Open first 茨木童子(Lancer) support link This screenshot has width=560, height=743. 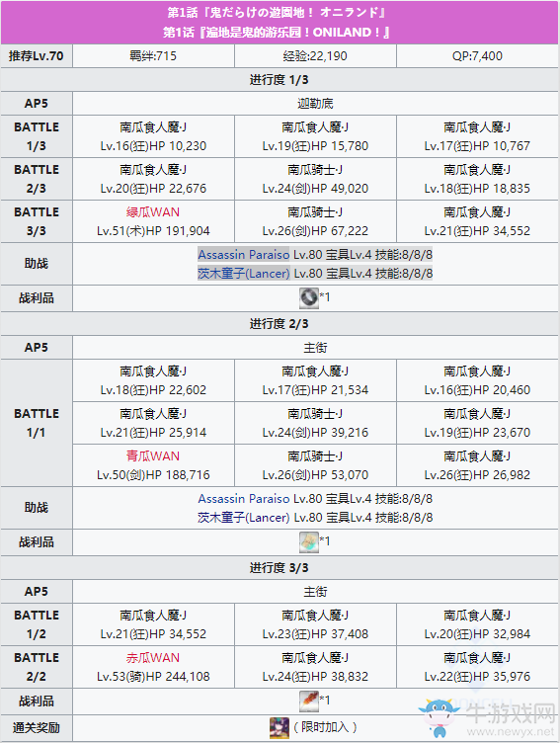244,274
